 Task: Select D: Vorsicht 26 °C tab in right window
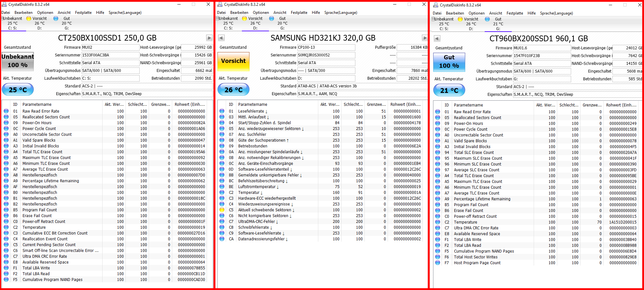pos(471,24)
